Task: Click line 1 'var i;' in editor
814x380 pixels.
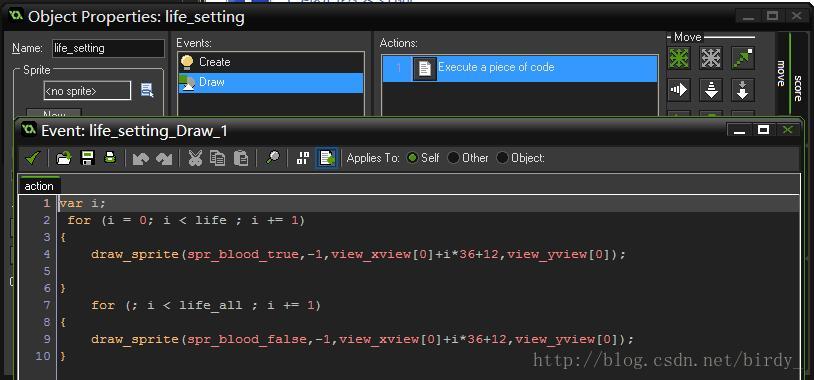Action: point(83,203)
